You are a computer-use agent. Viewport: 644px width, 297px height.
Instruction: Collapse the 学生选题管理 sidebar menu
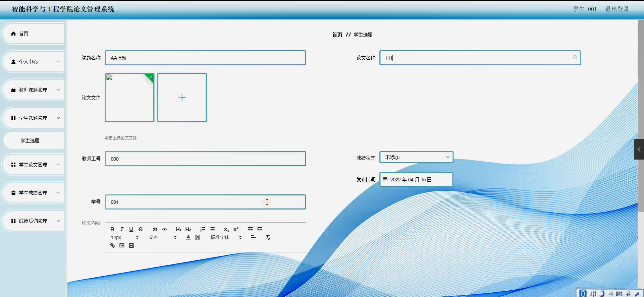[33, 118]
